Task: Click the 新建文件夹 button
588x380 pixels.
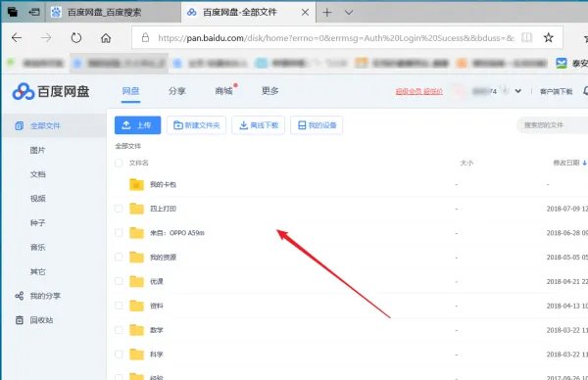Action: tap(196, 125)
